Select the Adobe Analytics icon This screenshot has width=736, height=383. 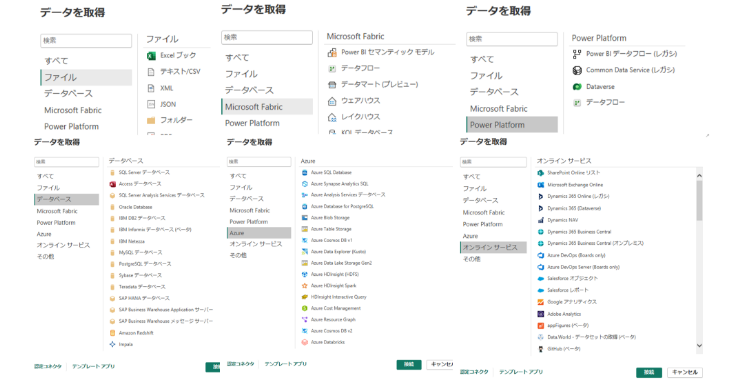click(541, 314)
